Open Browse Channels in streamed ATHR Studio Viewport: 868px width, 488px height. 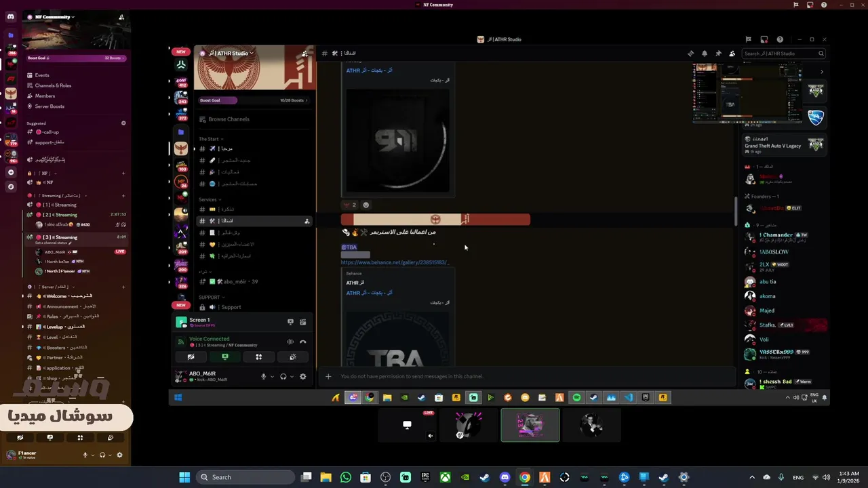coord(229,119)
